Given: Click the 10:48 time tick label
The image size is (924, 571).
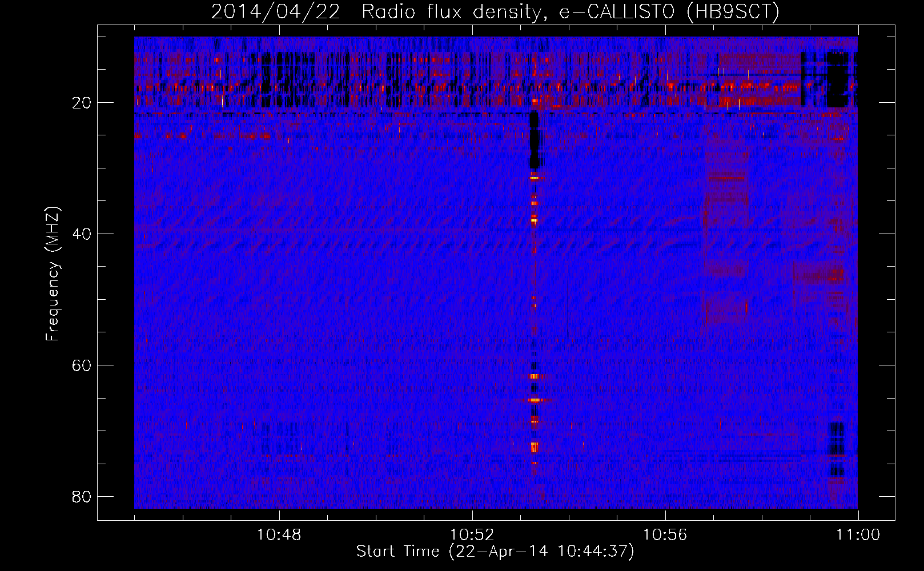Looking at the screenshot, I should click(x=279, y=535).
